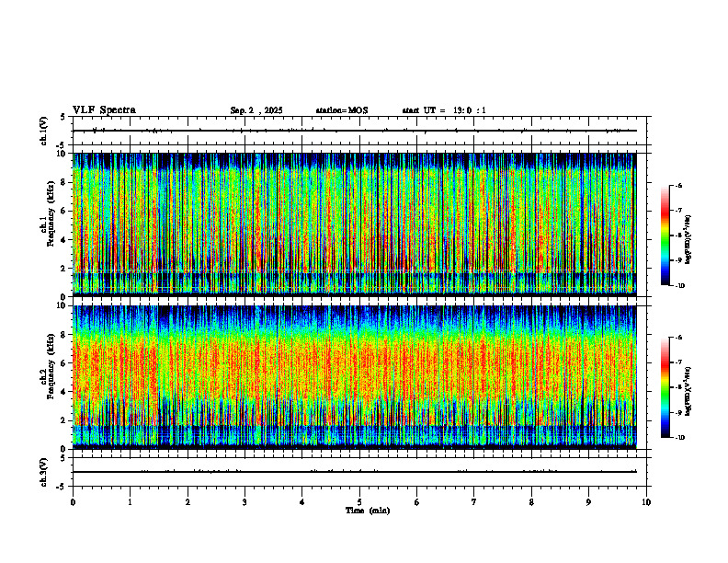Select the "start UT = 13: 0 : 1" text
This screenshot has height=563, width=728.
point(444,110)
